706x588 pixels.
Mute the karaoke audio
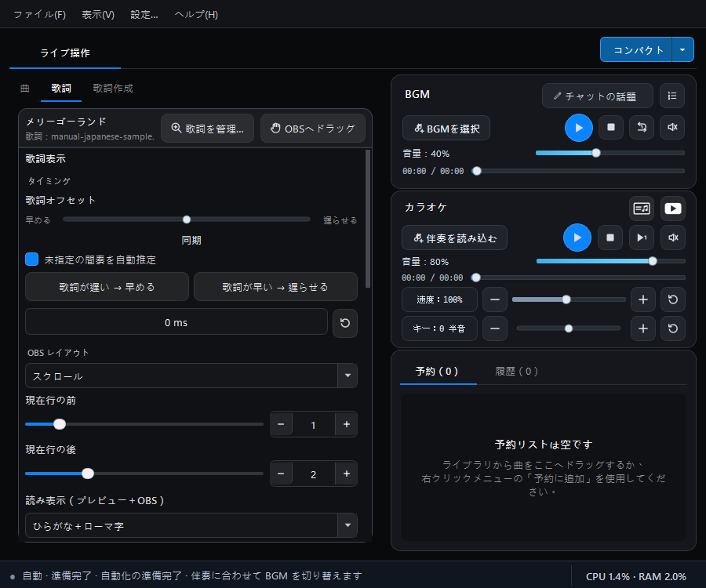tap(673, 238)
